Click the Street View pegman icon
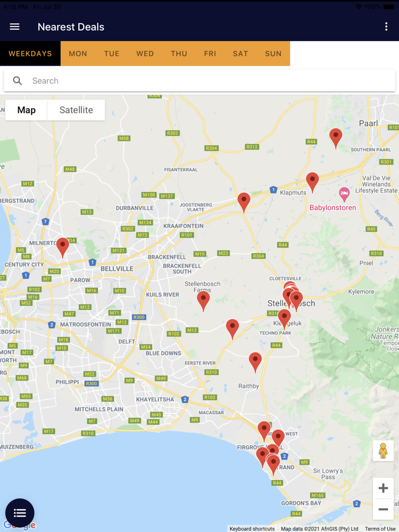Screen dimensions: 399x532 (383, 451)
